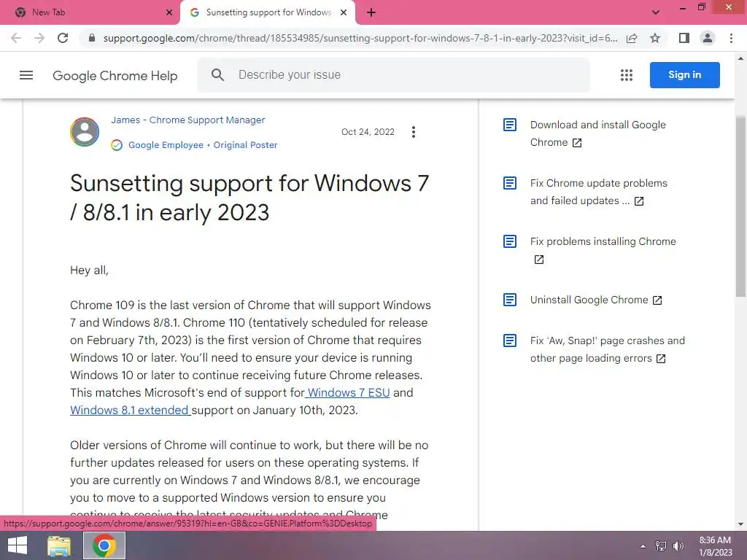Open the post's three-dot options menu
Viewport: 747px width, 560px height.
click(414, 132)
